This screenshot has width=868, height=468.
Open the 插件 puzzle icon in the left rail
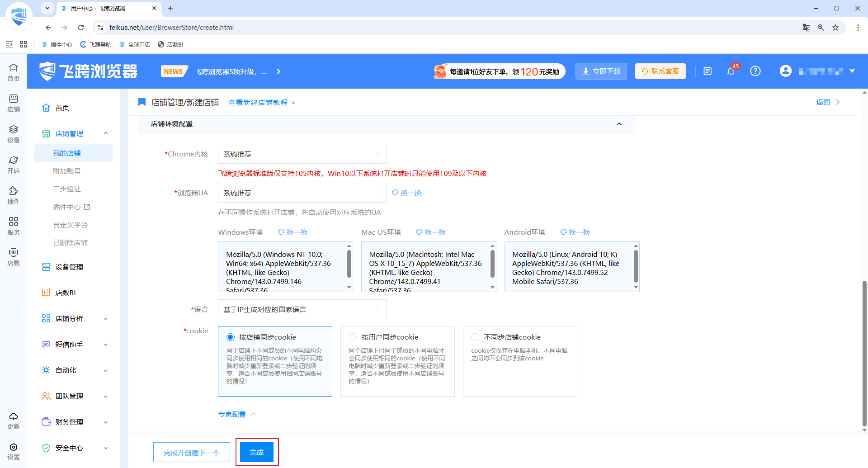14,195
